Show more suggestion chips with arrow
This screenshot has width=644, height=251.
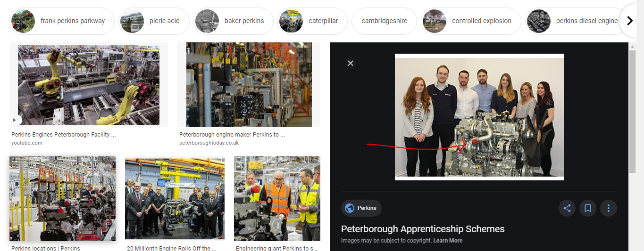click(x=630, y=21)
